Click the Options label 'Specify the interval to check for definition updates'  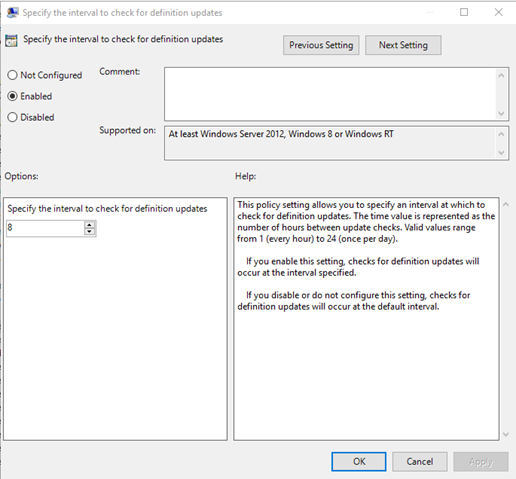tap(107, 209)
